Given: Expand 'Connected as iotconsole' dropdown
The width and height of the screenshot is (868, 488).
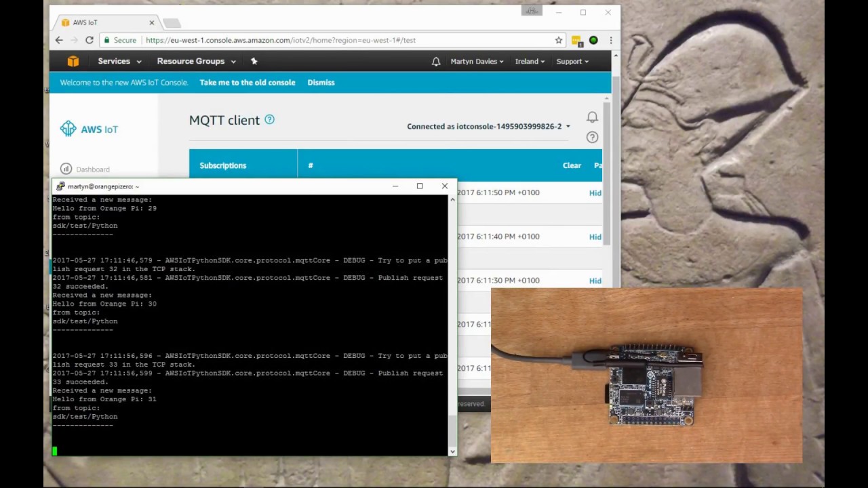Looking at the screenshot, I should [488, 126].
